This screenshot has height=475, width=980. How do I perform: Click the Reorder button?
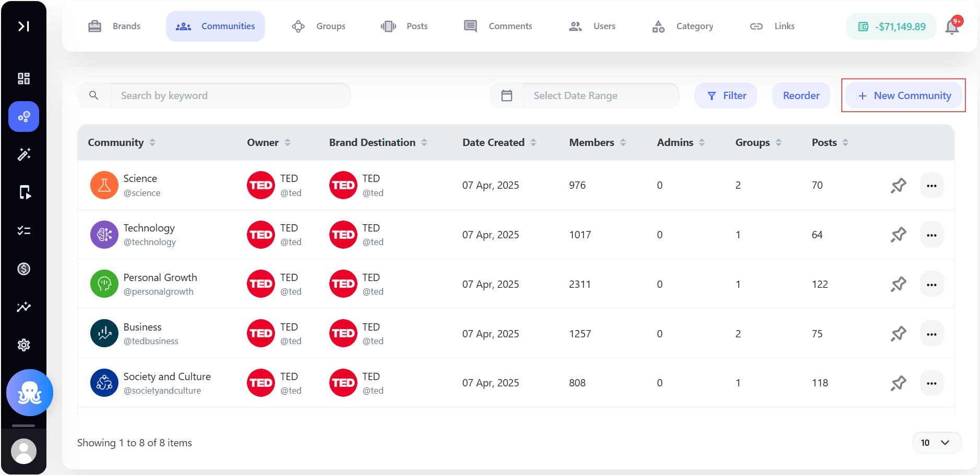coord(801,95)
